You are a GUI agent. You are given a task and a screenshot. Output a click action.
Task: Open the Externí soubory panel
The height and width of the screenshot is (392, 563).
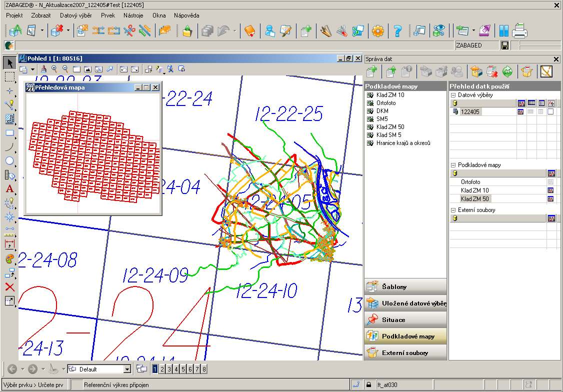click(405, 352)
